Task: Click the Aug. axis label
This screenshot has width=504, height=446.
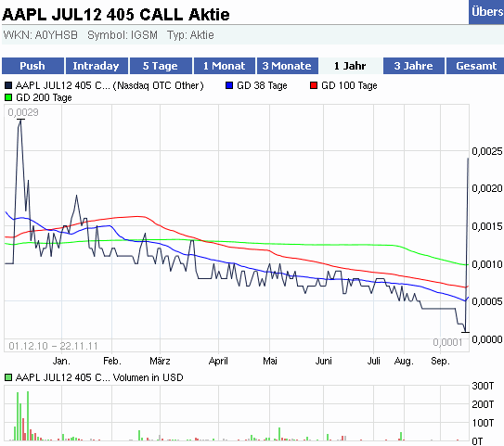Action: tap(404, 361)
